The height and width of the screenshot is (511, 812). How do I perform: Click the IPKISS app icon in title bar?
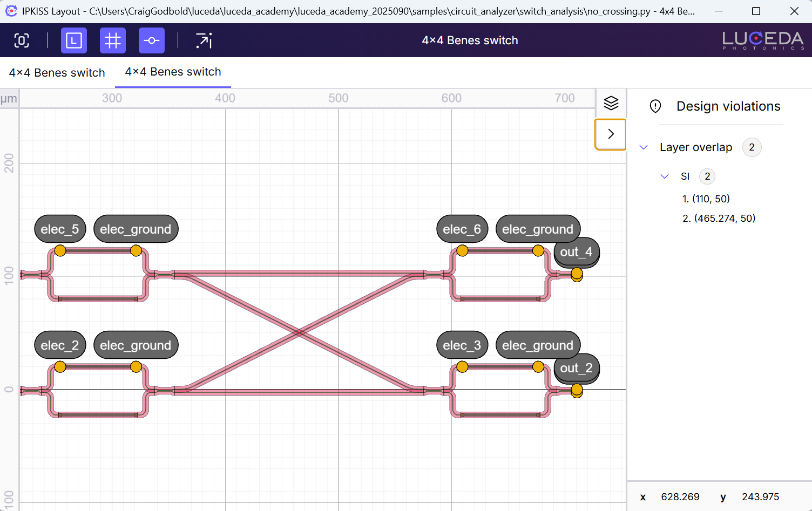(11, 11)
